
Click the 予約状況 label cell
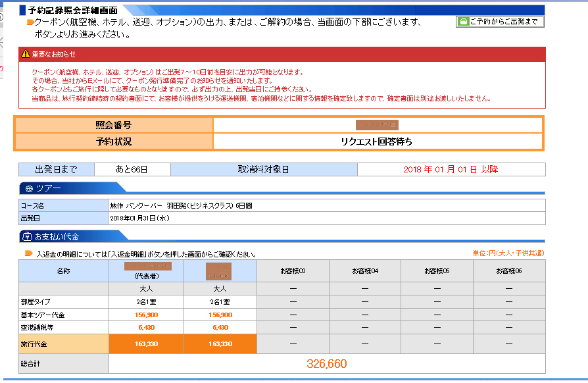pyautogui.click(x=114, y=141)
